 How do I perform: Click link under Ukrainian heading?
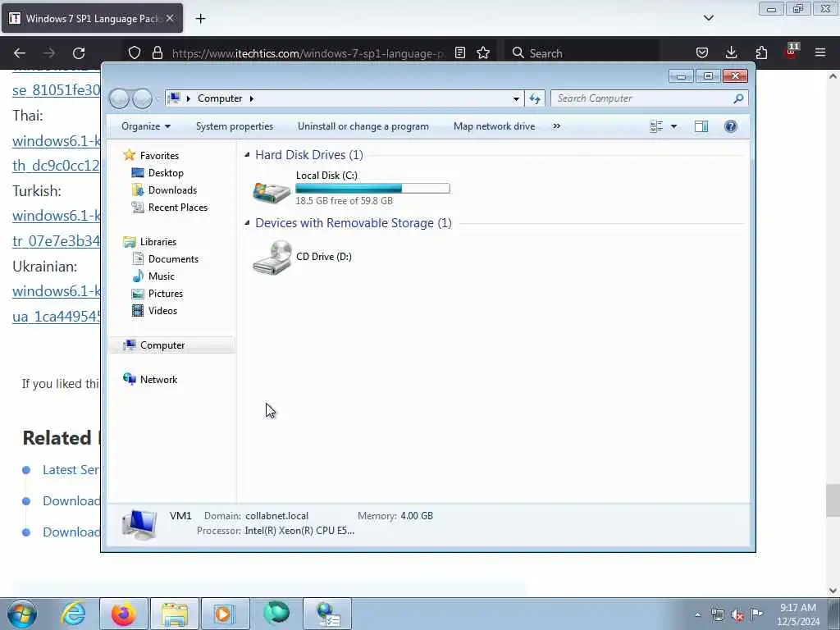coord(56,304)
